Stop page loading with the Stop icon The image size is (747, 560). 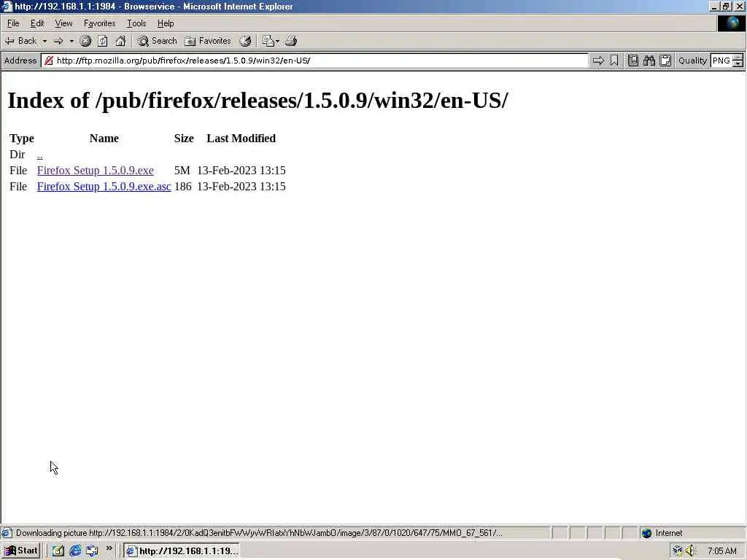85,41
